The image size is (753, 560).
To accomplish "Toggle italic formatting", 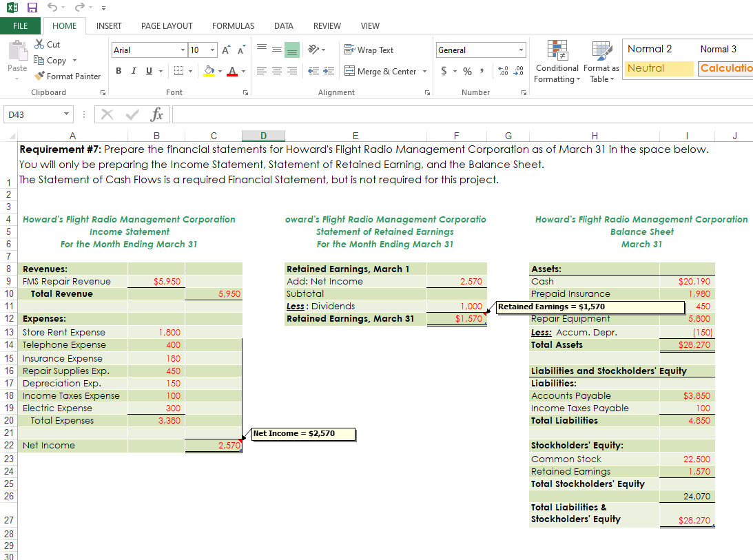I will coord(132,71).
